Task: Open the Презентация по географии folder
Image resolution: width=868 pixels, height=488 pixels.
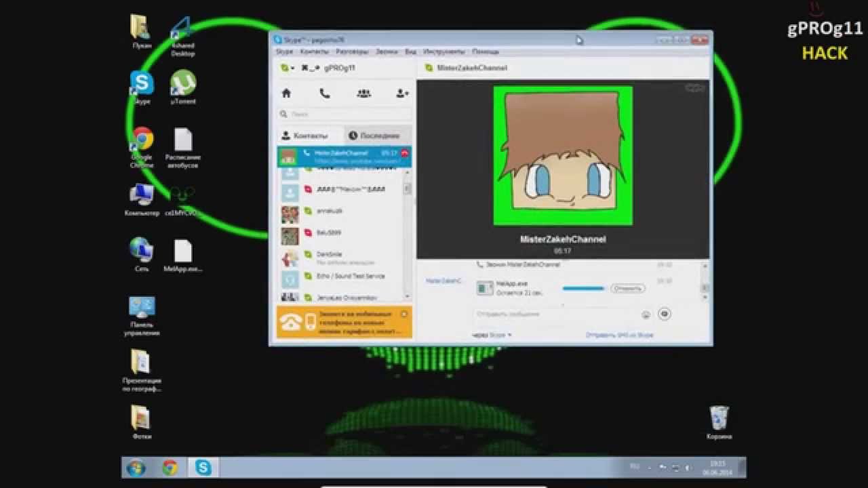Action: 142,370
